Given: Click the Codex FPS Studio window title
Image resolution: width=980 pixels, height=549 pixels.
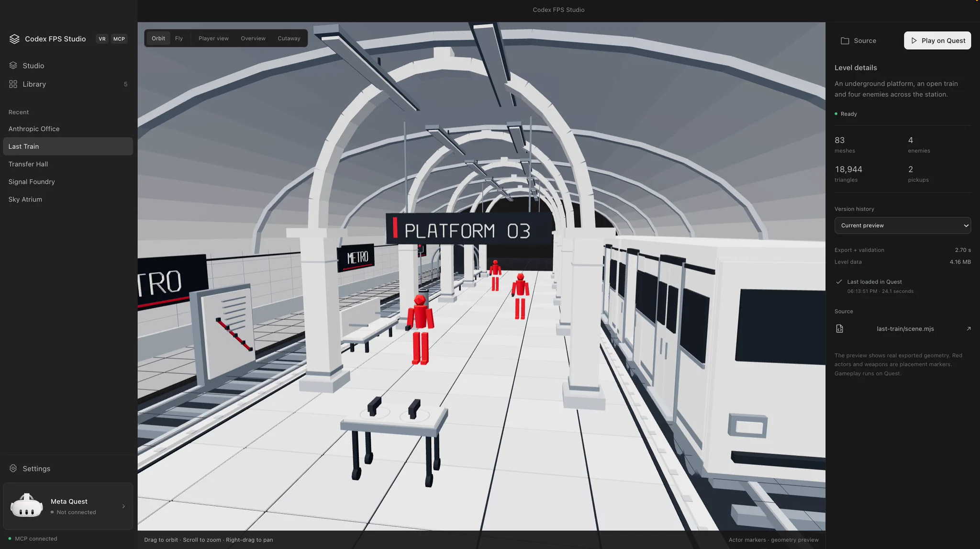Looking at the screenshot, I should click(x=558, y=10).
